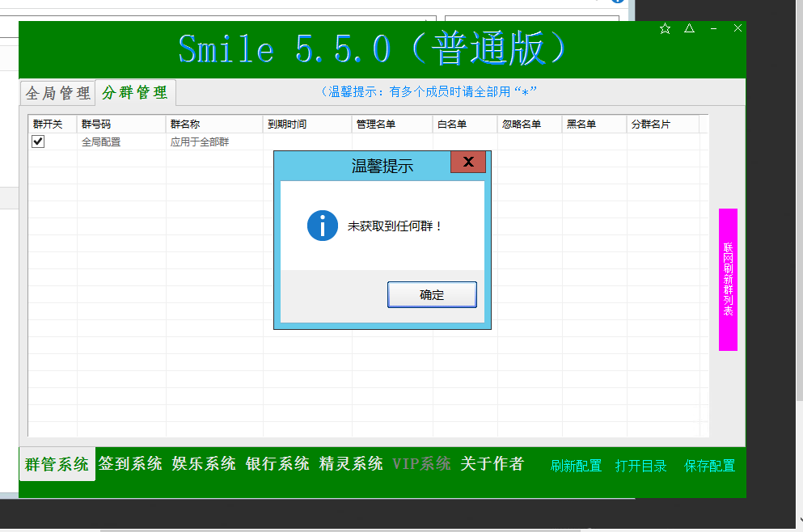Go to 娱乐系统 section

pyautogui.click(x=204, y=464)
